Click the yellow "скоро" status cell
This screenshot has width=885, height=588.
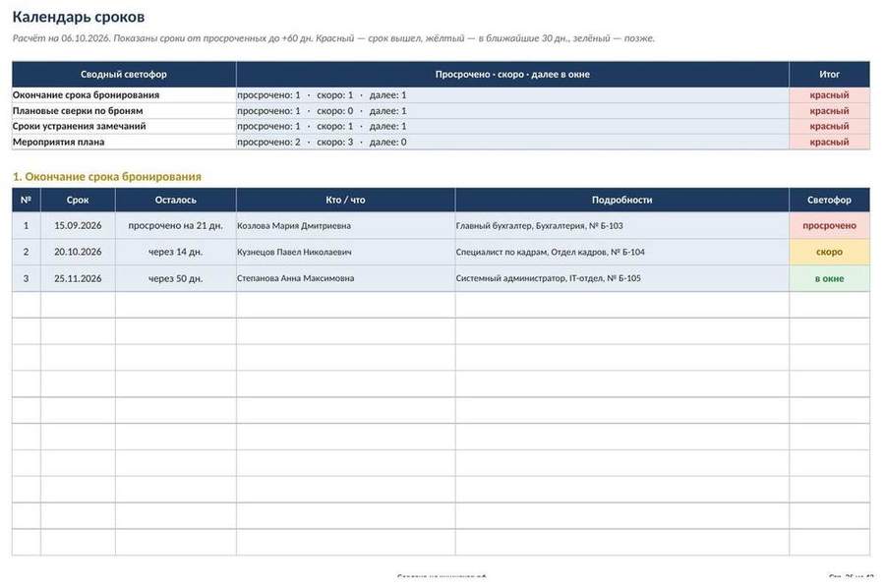[829, 252]
